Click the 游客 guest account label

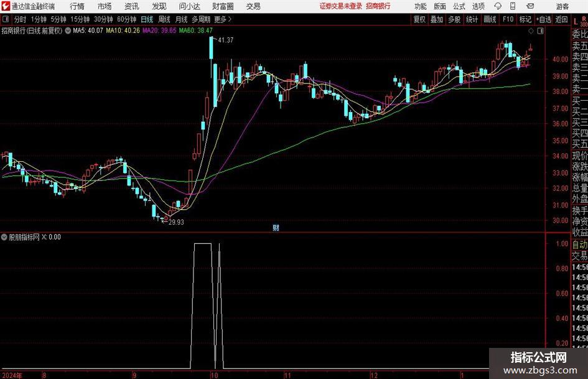[x=562, y=6]
